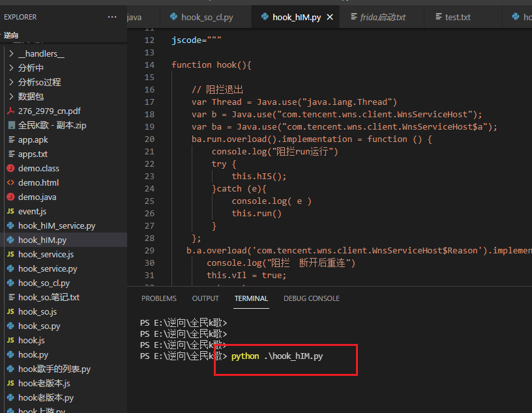Click Python icon beside hook_so_cl.py in explorer

[x=11, y=283]
